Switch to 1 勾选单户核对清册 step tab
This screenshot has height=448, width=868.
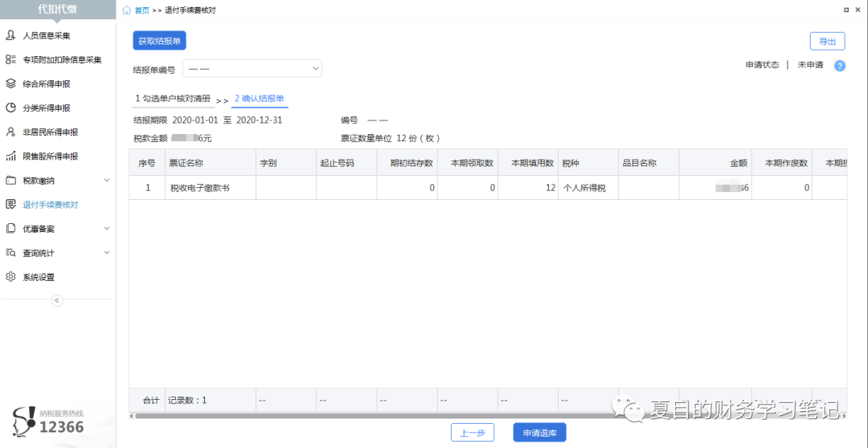click(x=173, y=99)
